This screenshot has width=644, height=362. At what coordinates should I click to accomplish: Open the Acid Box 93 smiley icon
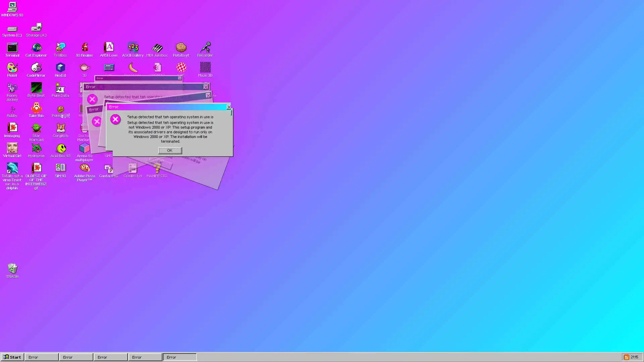(61, 148)
